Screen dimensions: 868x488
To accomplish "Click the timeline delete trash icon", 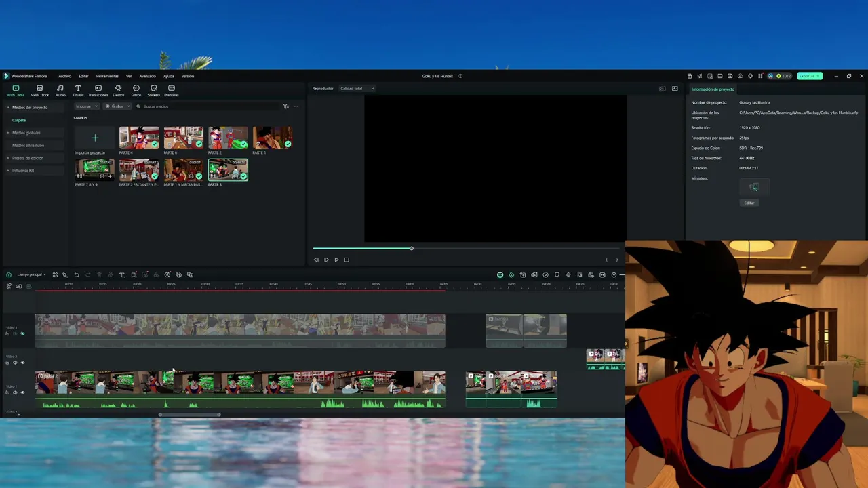I will pyautogui.click(x=99, y=274).
